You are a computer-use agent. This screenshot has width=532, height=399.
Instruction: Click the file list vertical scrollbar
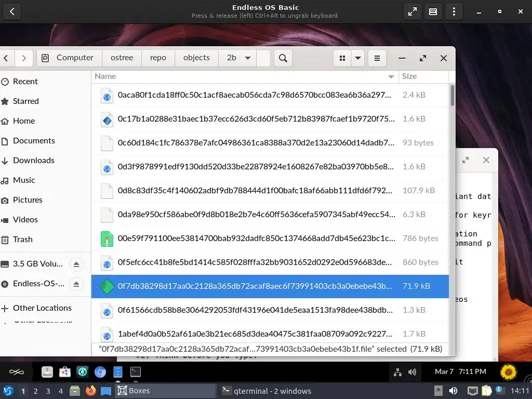coord(453,96)
